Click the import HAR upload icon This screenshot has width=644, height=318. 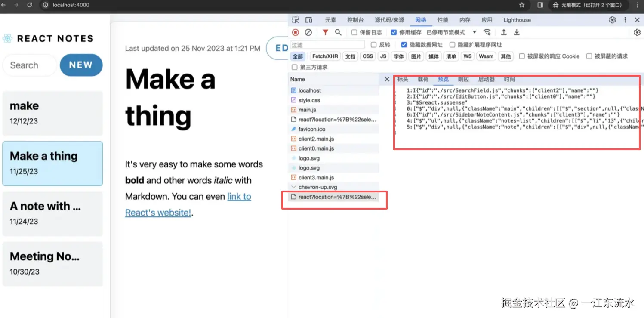(x=504, y=32)
